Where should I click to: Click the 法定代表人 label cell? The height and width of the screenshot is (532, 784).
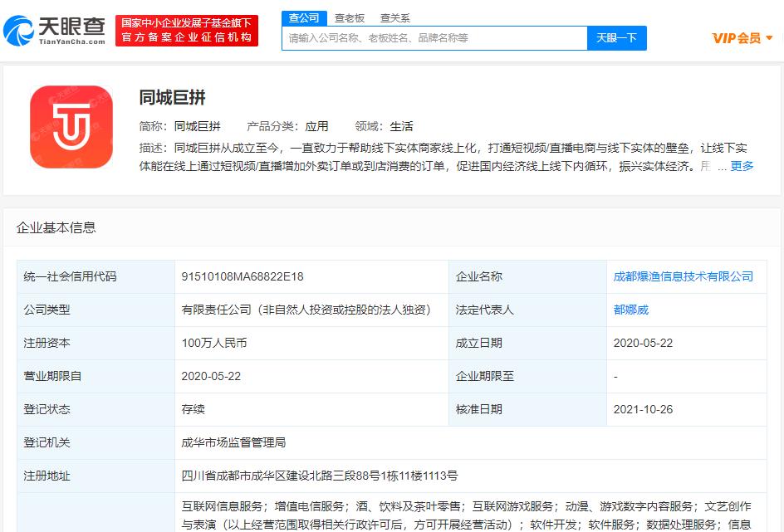528,310
